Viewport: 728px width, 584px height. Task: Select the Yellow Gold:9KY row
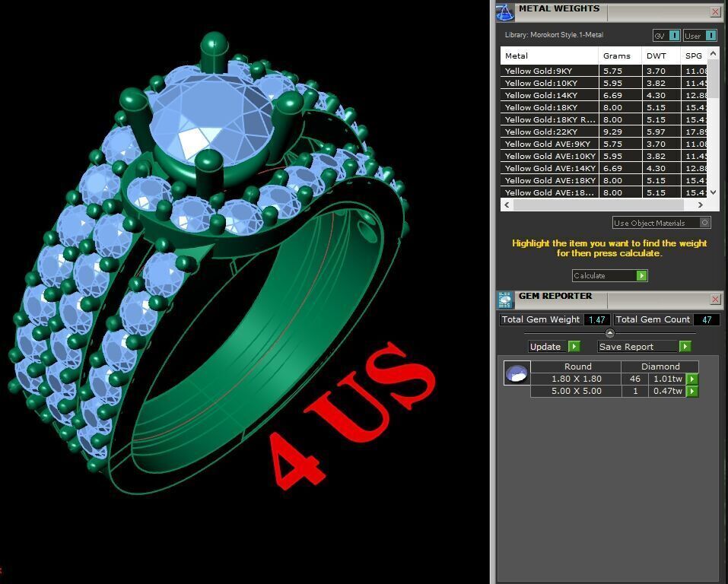click(603, 71)
